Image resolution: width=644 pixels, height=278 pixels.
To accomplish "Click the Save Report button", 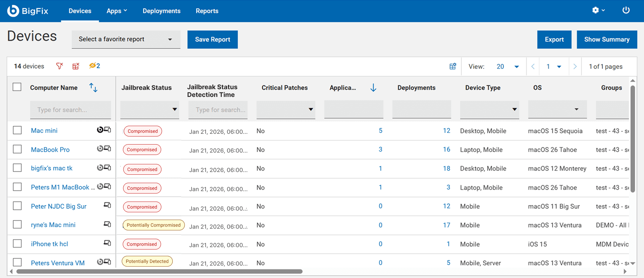I will [213, 40].
